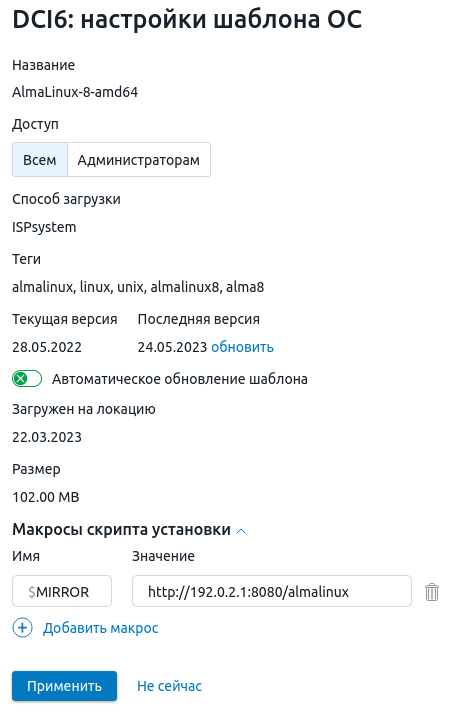Delete the $MIRROR macro with trash icon
Image resolution: width=453 pixels, height=726 pixels.
[431, 592]
